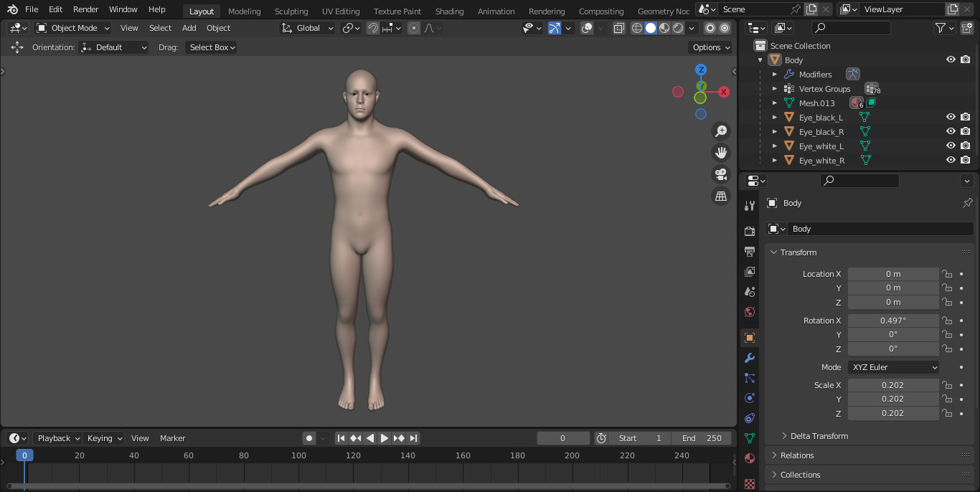The width and height of the screenshot is (980, 492).
Task: Open the Object Constraints properties tab
Action: (750, 418)
